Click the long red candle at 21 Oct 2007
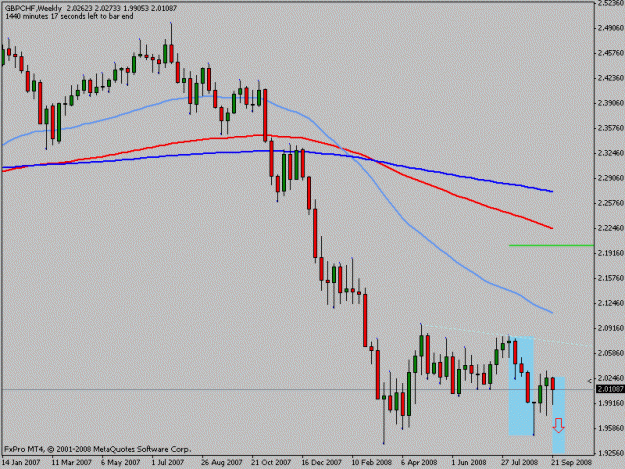The width and height of the screenshot is (625, 469). pos(265,115)
